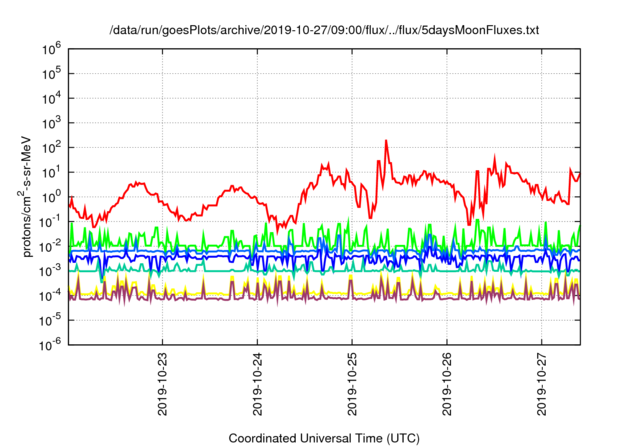Click the protons/cm²-s-sr-MeV y-axis title

pyautogui.click(x=26, y=196)
